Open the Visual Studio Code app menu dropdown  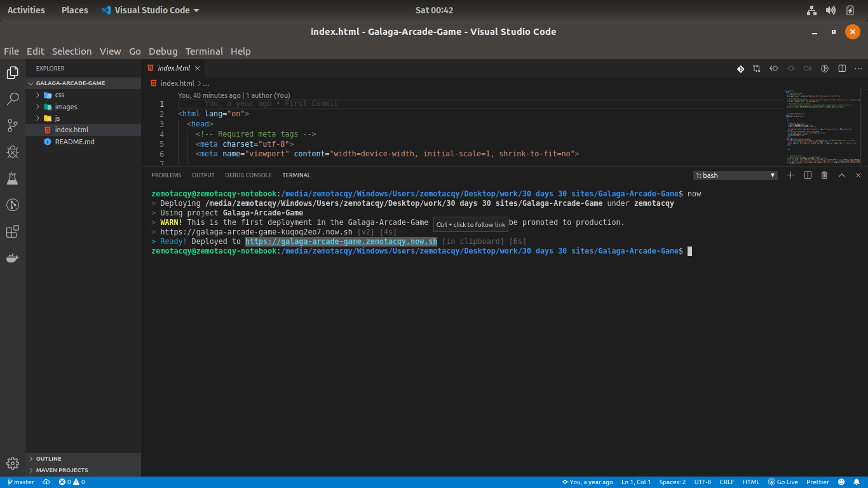150,10
